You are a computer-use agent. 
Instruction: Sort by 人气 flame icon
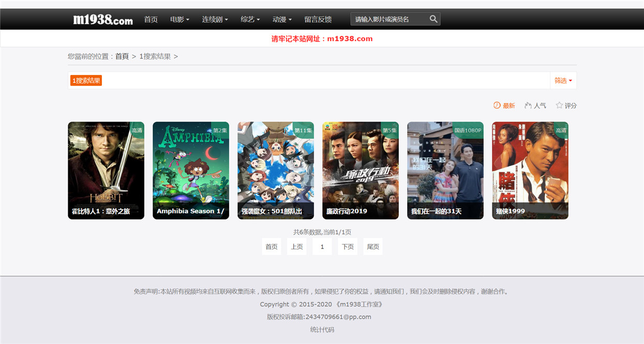(x=528, y=105)
